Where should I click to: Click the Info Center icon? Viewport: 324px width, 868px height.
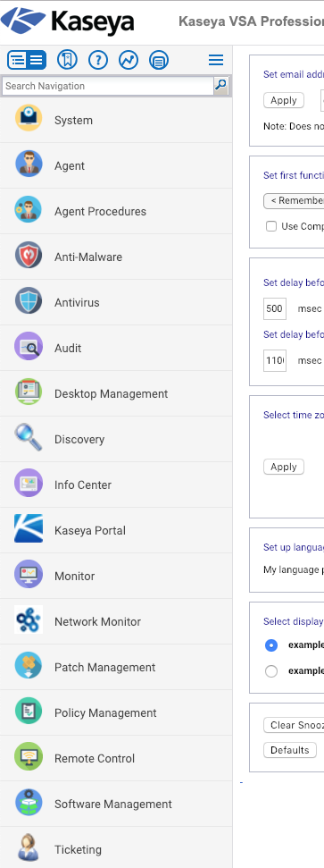click(x=29, y=483)
